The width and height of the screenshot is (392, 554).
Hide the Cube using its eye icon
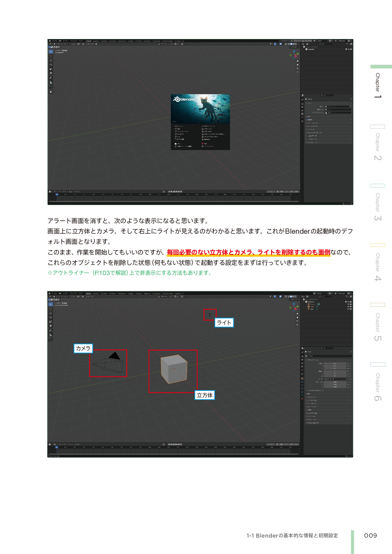(348, 307)
